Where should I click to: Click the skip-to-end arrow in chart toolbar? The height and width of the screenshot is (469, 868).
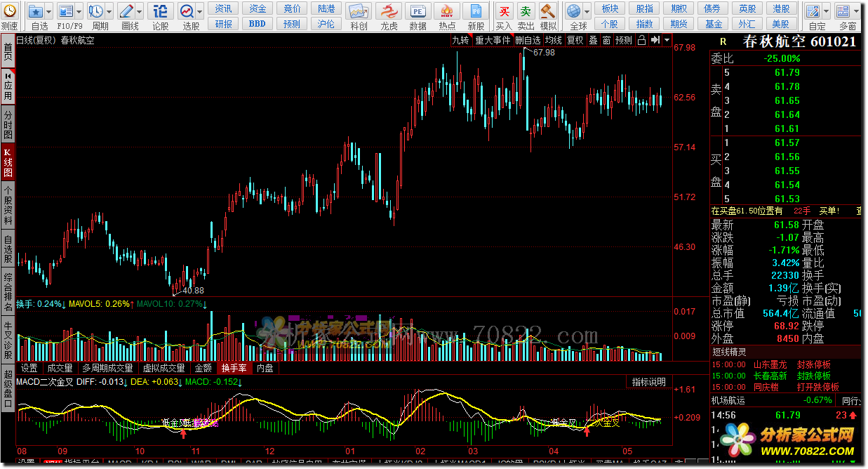coord(655,40)
